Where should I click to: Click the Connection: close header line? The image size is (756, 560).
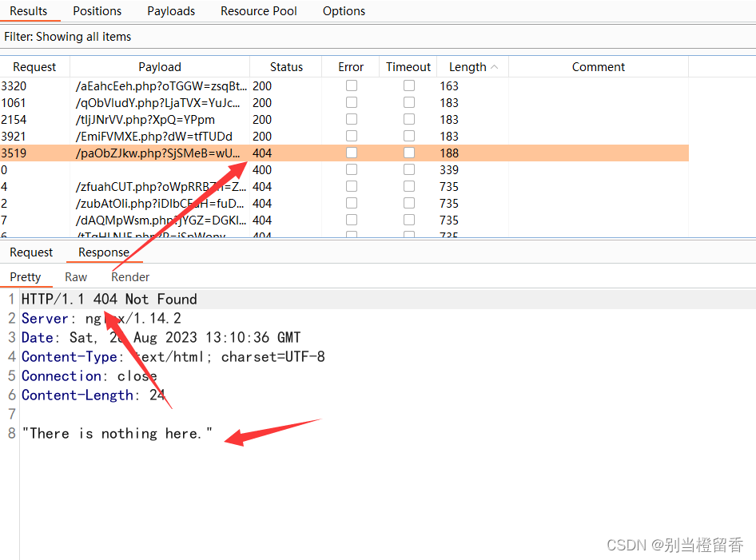[x=90, y=376]
